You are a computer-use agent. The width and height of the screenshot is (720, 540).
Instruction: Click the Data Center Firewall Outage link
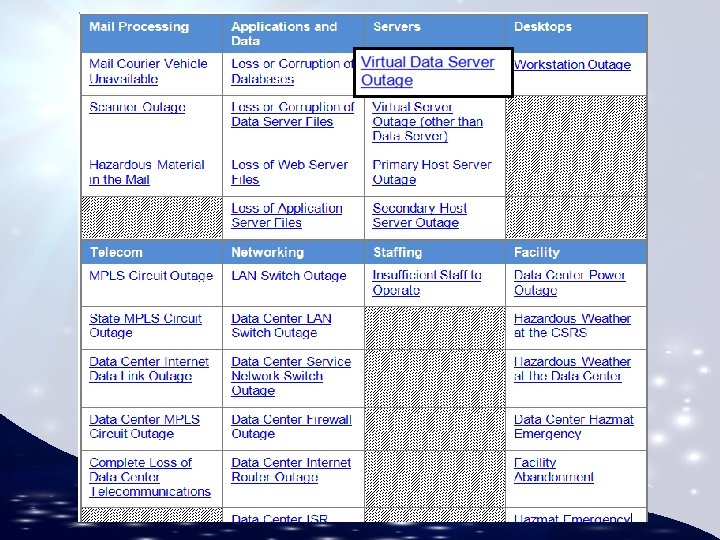point(291,427)
